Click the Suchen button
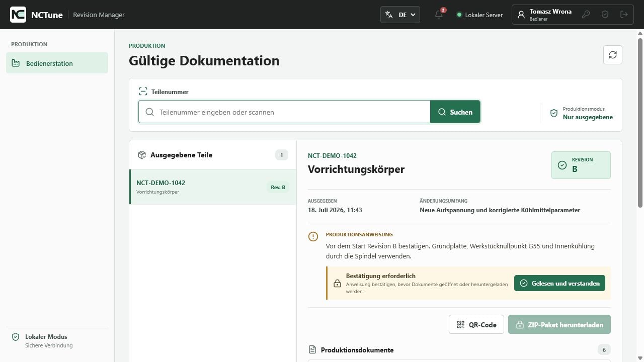644x362 pixels. click(455, 112)
